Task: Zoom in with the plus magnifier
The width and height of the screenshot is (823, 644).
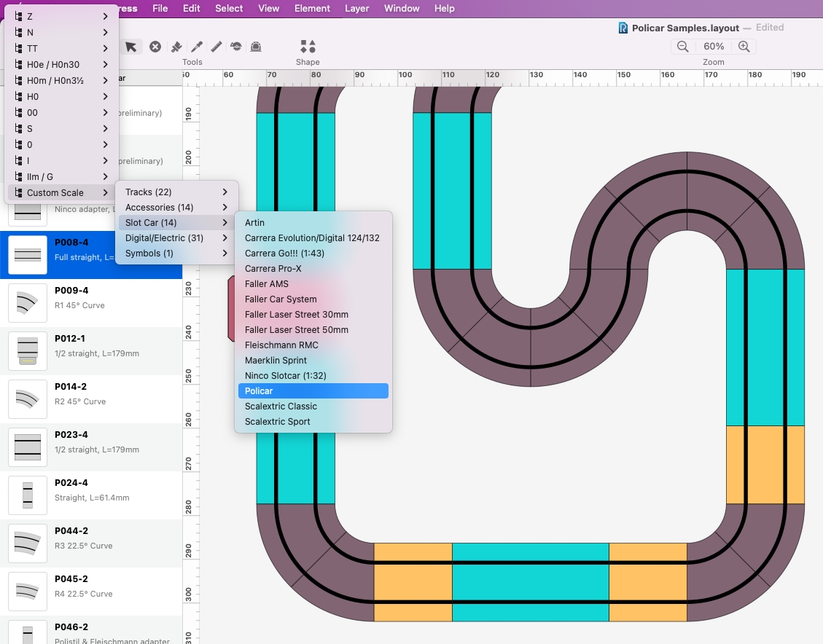Action: click(x=744, y=47)
